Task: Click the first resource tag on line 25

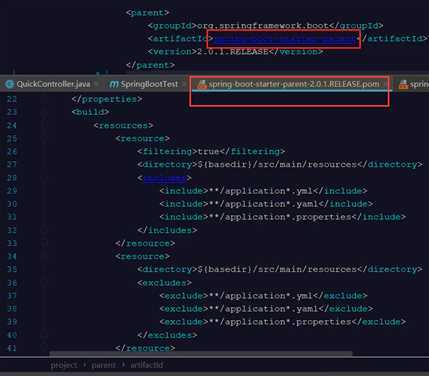Action: click(143, 138)
